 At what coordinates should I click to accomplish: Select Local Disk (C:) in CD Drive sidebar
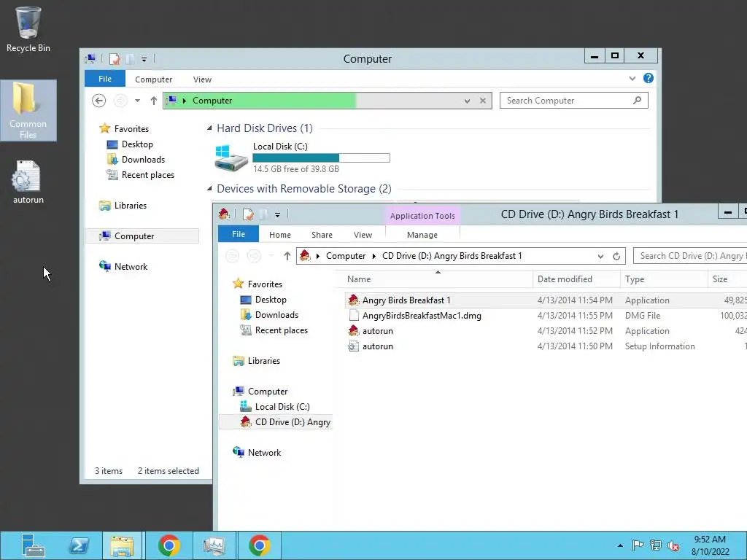tap(282, 407)
